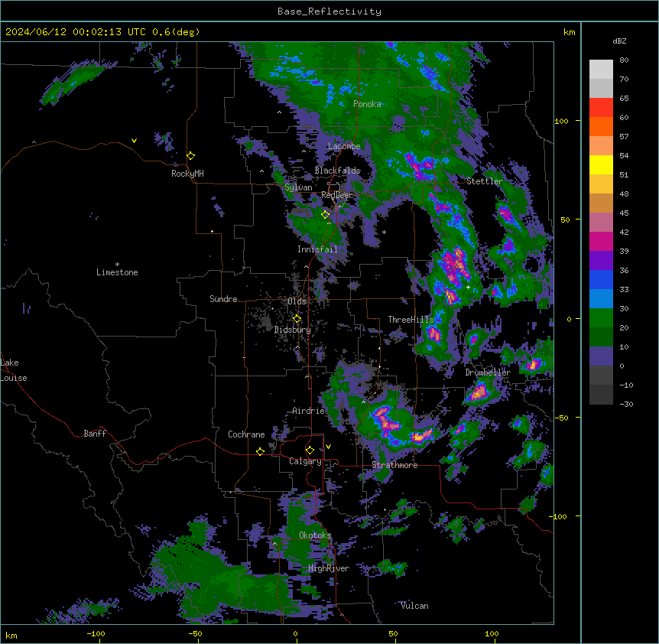The image size is (659, 644).
Task: Click the -50 tick label on right axis
Action: click(561, 418)
